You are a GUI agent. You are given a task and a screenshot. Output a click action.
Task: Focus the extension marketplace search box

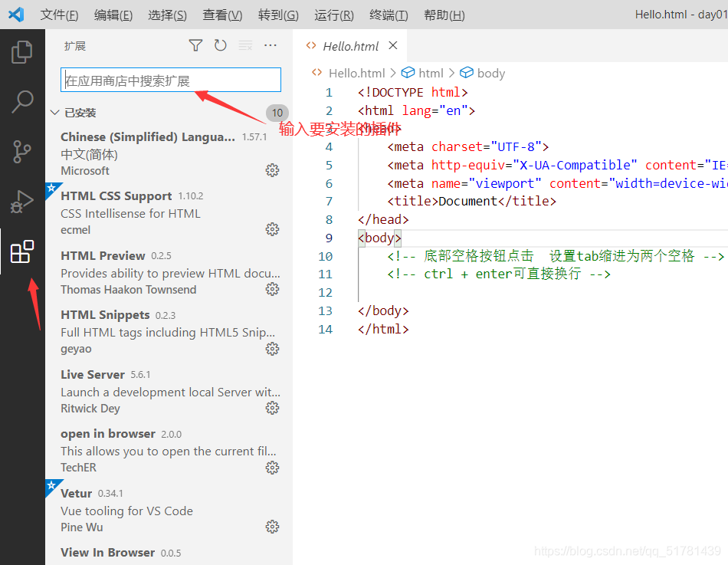tap(170, 80)
